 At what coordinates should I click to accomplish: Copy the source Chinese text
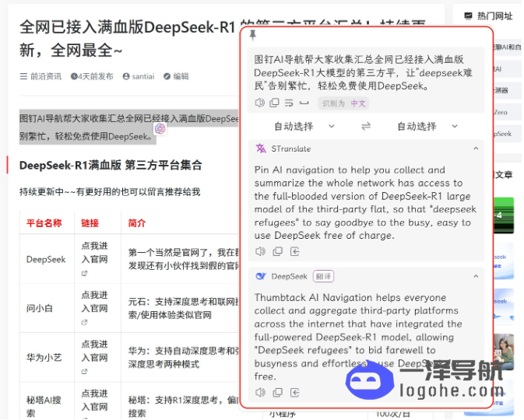(274, 103)
